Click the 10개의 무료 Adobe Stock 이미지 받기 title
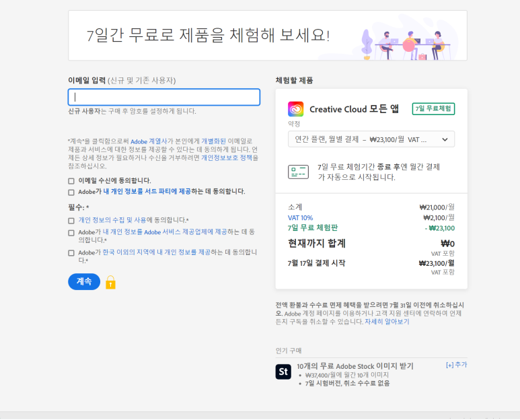 pos(355,366)
